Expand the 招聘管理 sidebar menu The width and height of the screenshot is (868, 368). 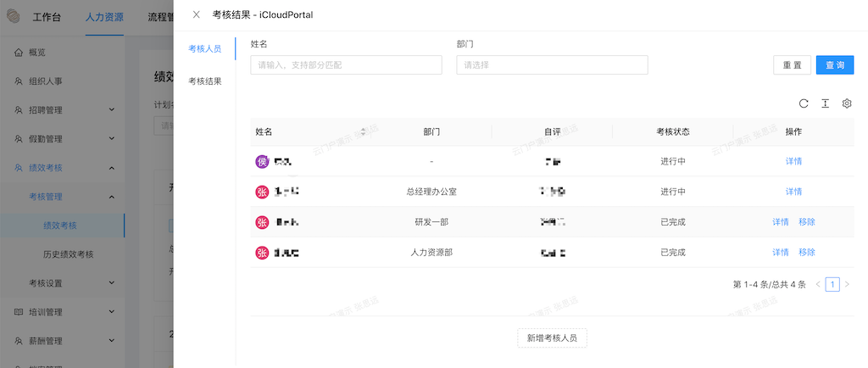pos(112,110)
